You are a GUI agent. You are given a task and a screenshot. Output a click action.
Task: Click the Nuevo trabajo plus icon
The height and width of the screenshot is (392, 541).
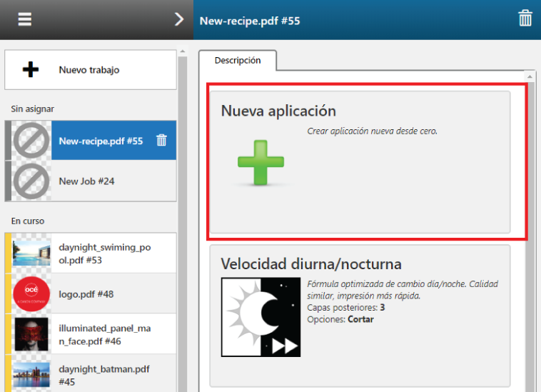tap(31, 69)
